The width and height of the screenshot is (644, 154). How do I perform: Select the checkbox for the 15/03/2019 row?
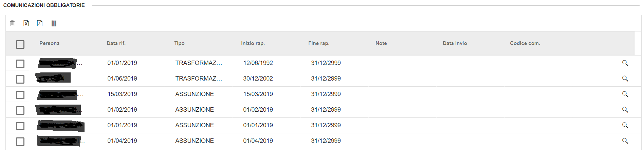20,95
